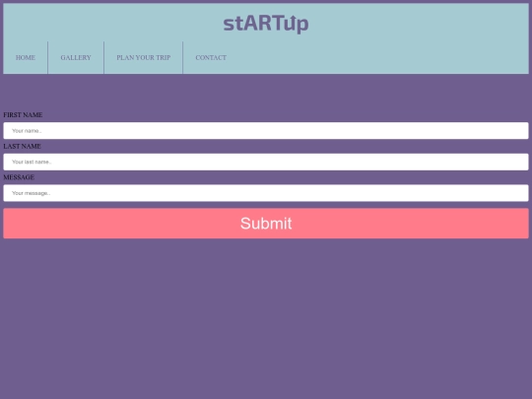Focus the 'Your message..' input field
Viewport: 532px width, 399px height.
coord(266,193)
